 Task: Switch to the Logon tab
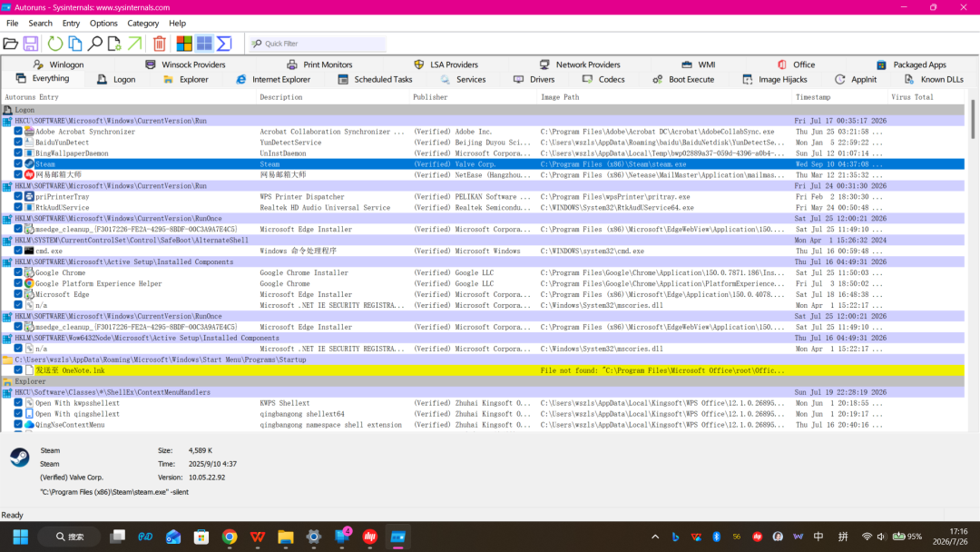coord(116,79)
